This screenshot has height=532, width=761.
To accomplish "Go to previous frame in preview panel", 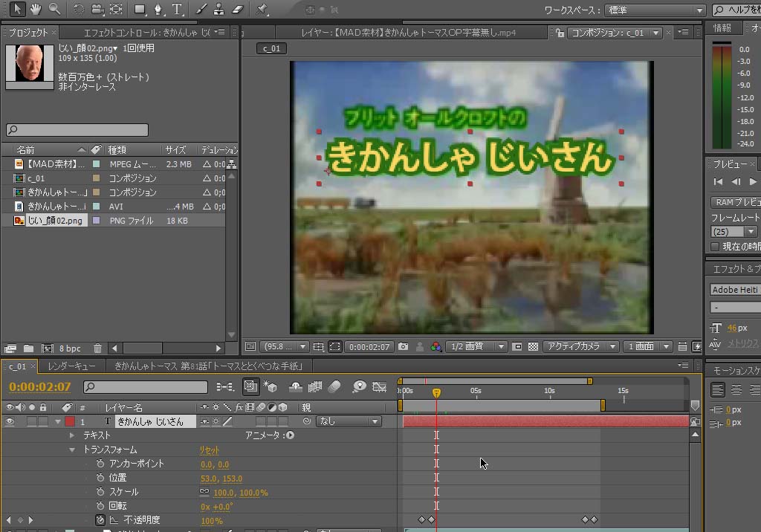I will (x=736, y=181).
